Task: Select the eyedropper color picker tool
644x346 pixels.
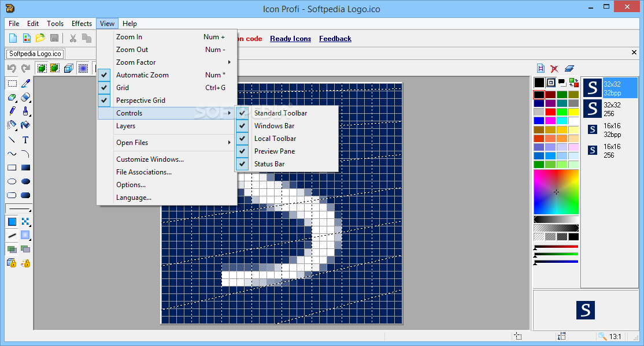Action: [x=25, y=84]
